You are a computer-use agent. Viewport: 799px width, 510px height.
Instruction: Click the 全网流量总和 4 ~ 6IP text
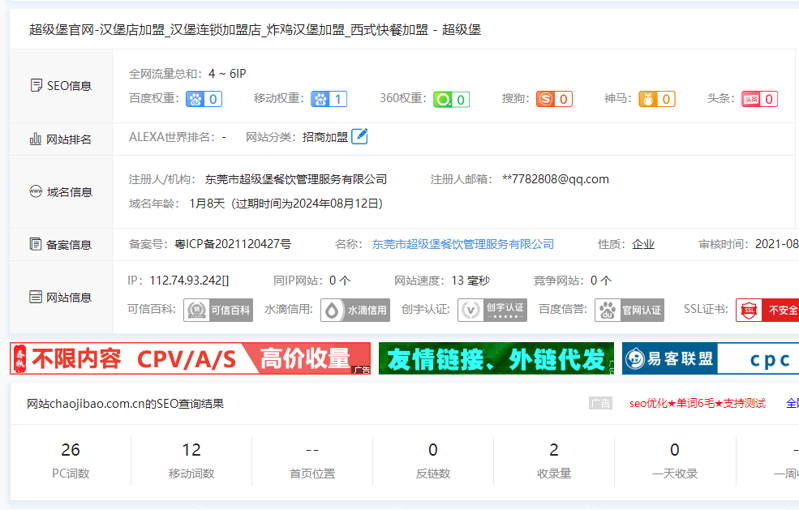pos(188,74)
